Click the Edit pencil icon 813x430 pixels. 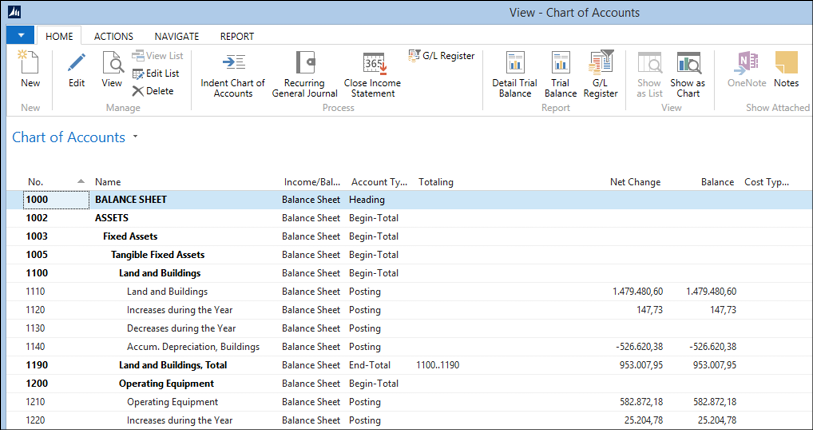tap(76, 63)
